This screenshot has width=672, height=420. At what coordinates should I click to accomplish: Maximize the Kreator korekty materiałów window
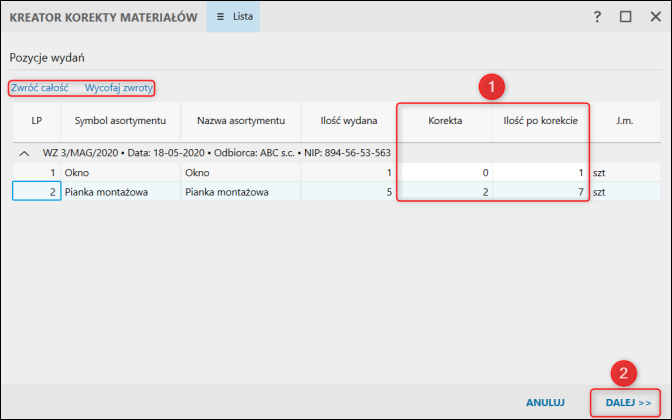(626, 17)
